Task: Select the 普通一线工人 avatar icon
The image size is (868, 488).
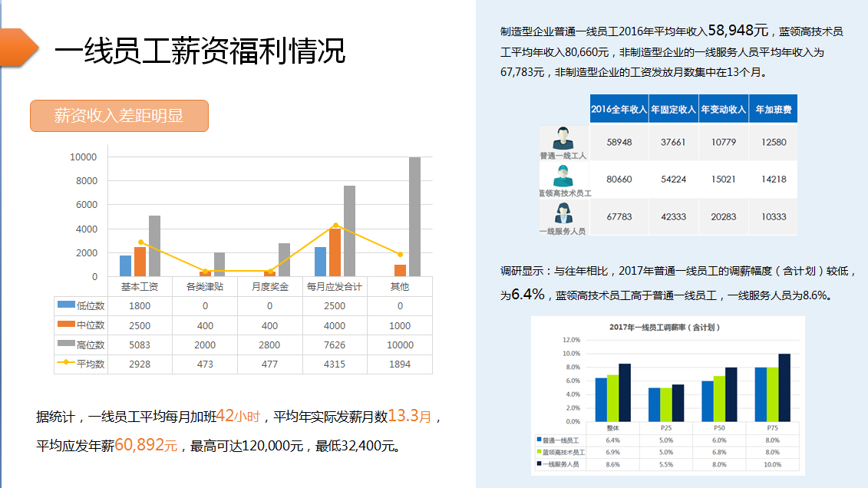Action: pyautogui.click(x=563, y=138)
